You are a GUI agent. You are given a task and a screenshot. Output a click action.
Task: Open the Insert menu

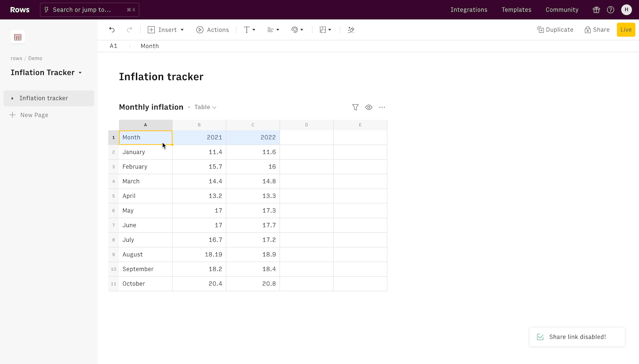click(166, 30)
